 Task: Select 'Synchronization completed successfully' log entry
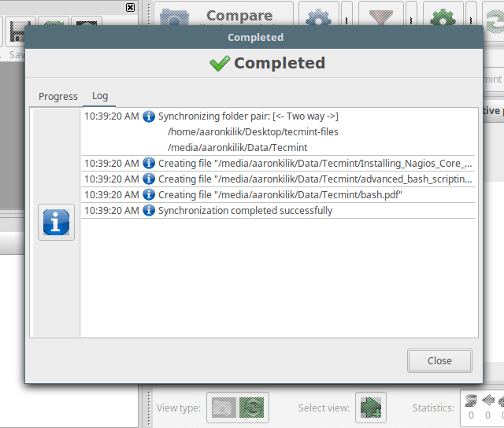245,211
